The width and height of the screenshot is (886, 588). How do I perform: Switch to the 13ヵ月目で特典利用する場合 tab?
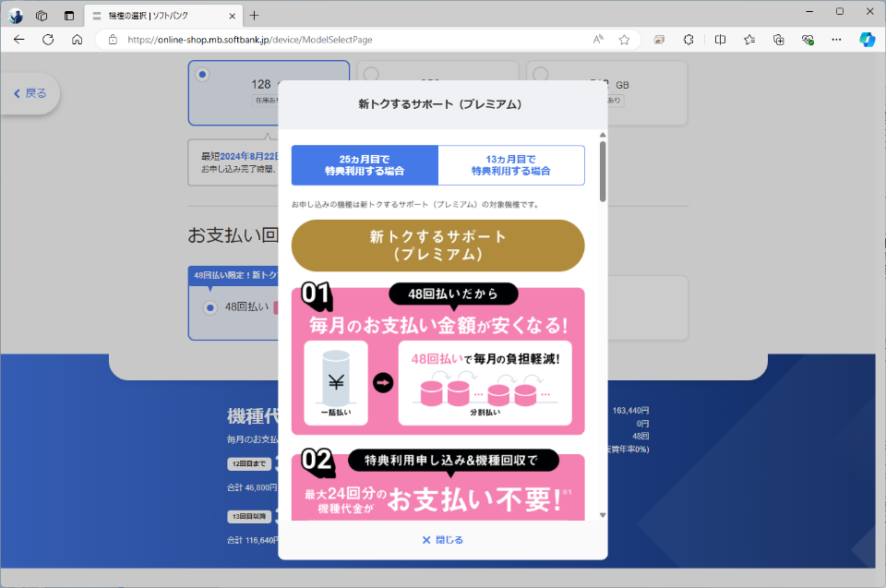pos(513,165)
